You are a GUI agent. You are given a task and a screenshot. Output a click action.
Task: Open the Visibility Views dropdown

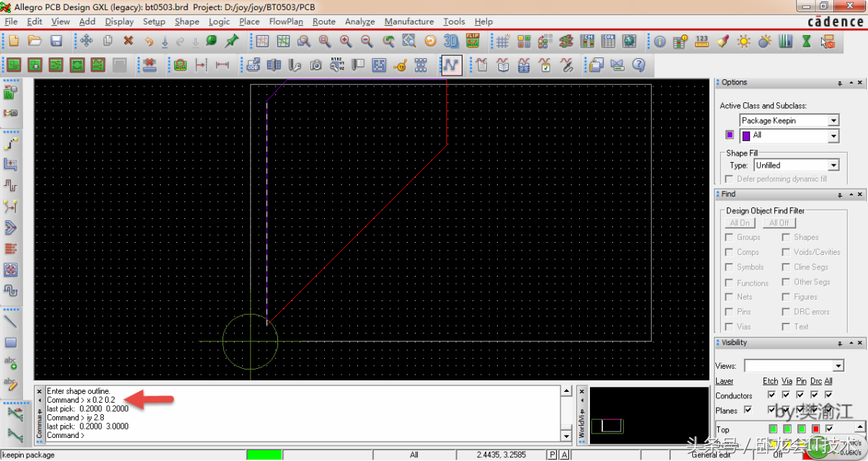[838, 366]
